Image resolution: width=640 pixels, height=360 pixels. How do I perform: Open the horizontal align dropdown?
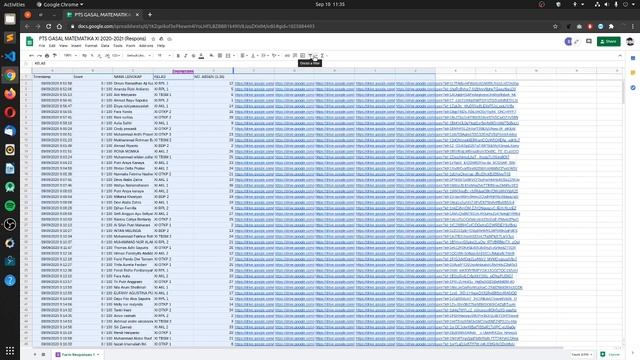[244, 56]
